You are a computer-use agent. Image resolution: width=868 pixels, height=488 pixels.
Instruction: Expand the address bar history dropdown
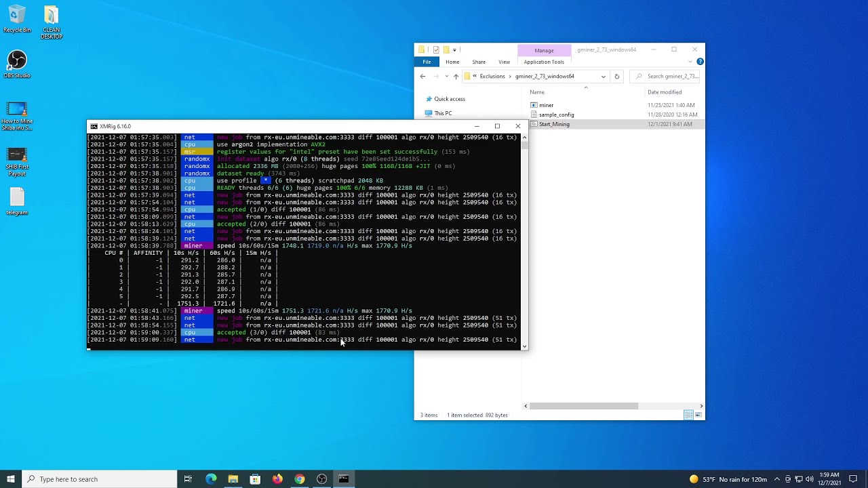point(603,77)
